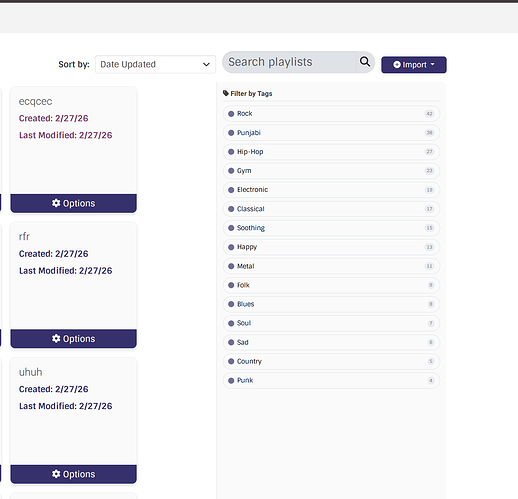Click the gear icon on uhuh Options
This screenshot has height=499, width=518.
(56, 474)
